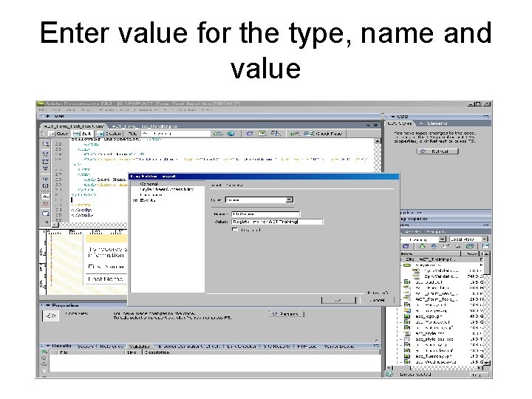Select General in Tag Editor category list
The width and height of the screenshot is (532, 399).
pos(149,183)
